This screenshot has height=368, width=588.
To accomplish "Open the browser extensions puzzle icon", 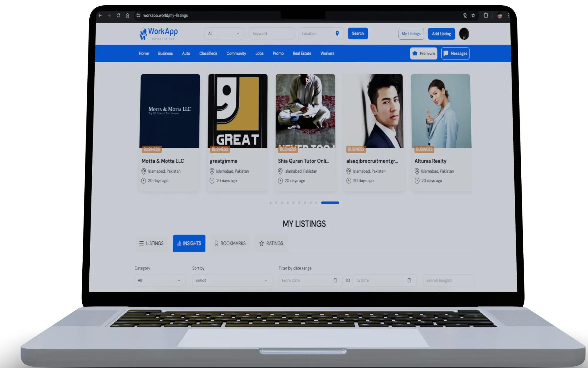I will (x=486, y=16).
